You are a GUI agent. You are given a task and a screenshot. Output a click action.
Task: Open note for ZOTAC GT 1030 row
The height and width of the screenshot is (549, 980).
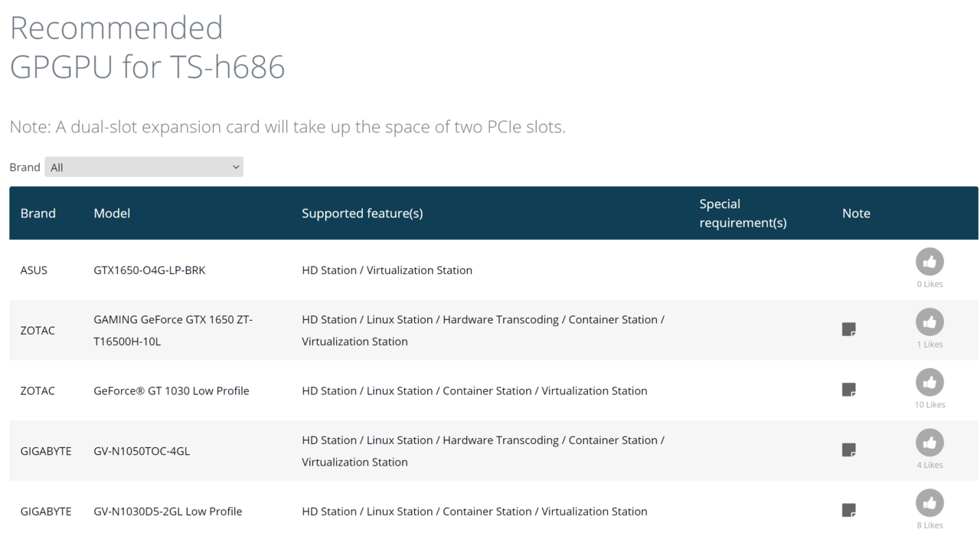(x=848, y=390)
